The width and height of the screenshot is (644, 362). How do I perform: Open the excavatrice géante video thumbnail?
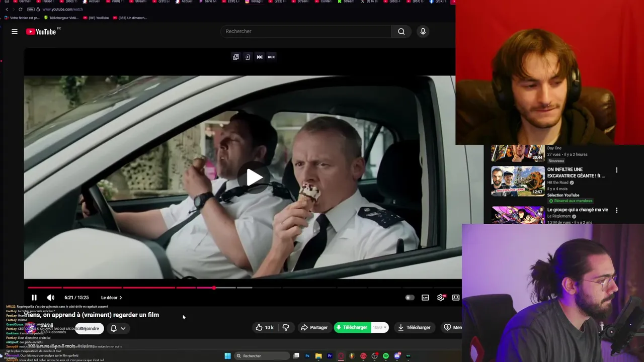[518, 181]
